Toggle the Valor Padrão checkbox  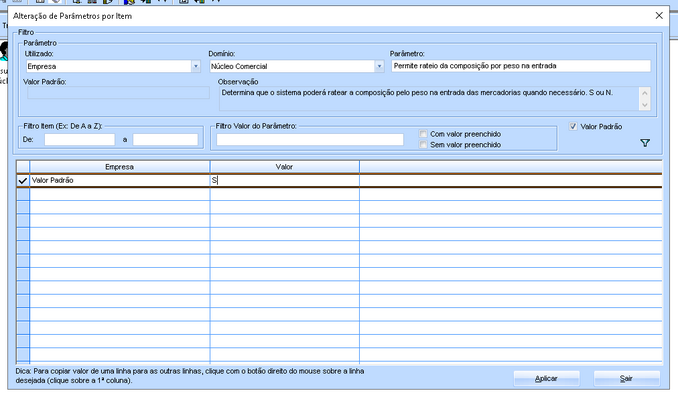coord(573,126)
